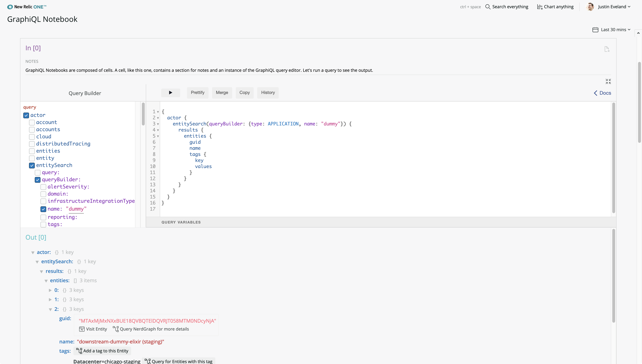Expand entity item 1
The width and height of the screenshot is (642, 364).
[50, 300]
